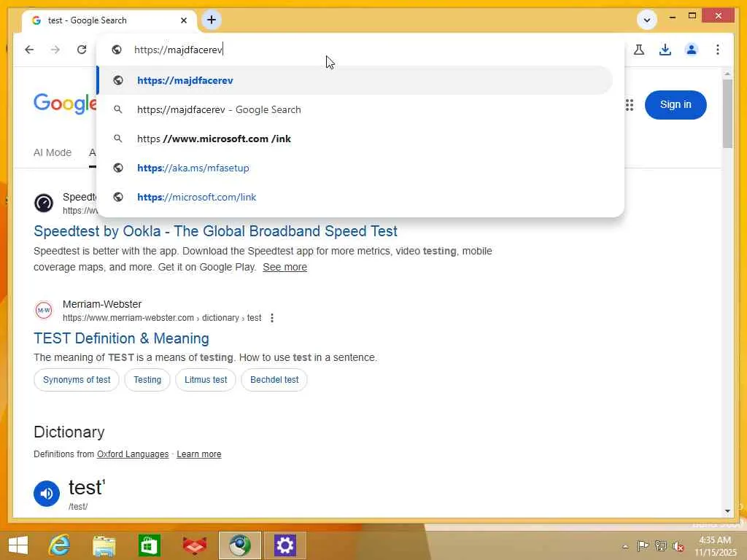Switch to the AI Mode tab
Image resolution: width=747 pixels, height=560 pixels.
coord(53,152)
